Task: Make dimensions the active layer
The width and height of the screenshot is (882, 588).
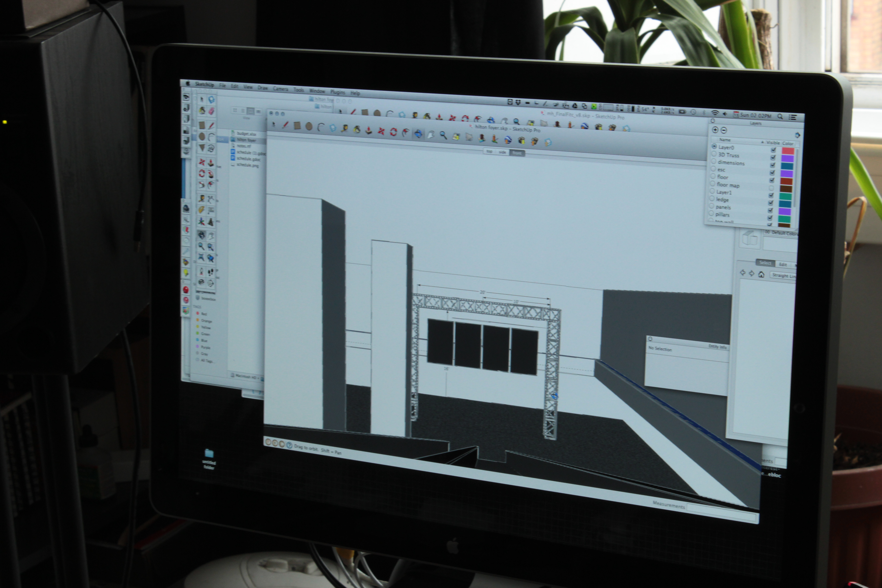Action: [x=714, y=162]
